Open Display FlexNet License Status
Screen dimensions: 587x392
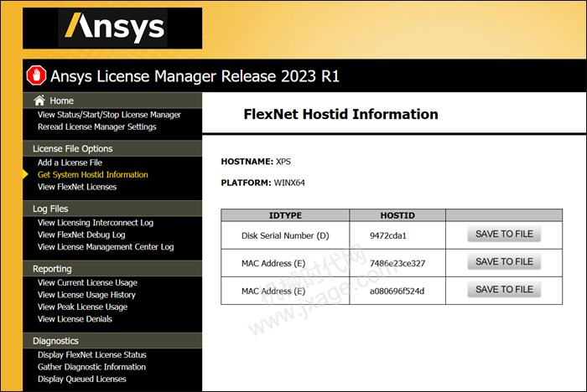(x=91, y=354)
